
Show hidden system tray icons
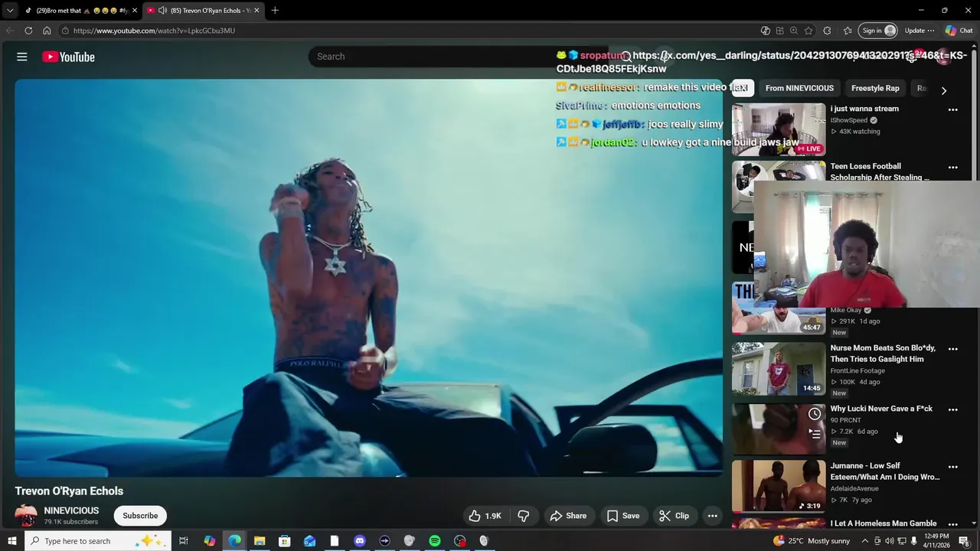click(x=865, y=541)
